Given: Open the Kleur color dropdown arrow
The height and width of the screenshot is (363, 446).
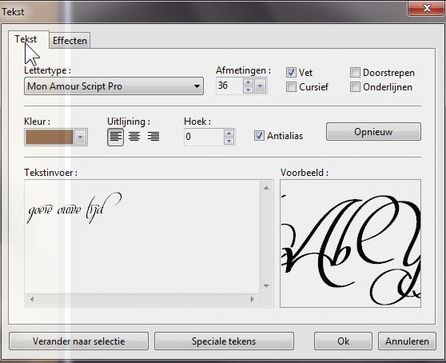Looking at the screenshot, I should pos(80,137).
